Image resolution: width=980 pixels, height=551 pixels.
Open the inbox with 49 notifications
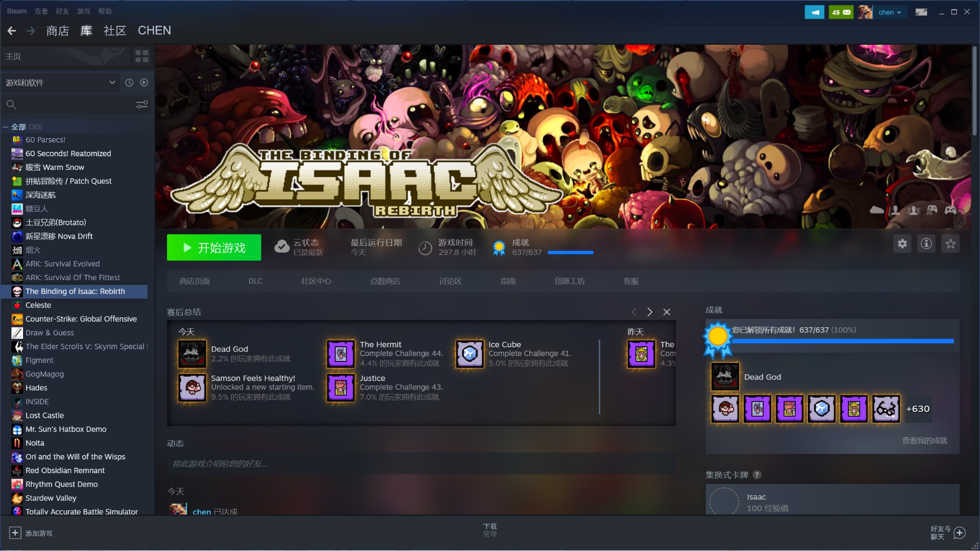(841, 12)
